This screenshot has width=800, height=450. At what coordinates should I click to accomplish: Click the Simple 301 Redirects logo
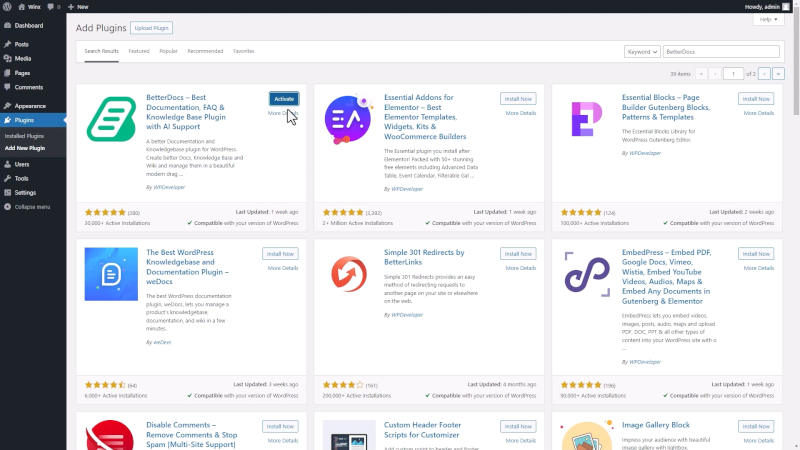[349, 274]
